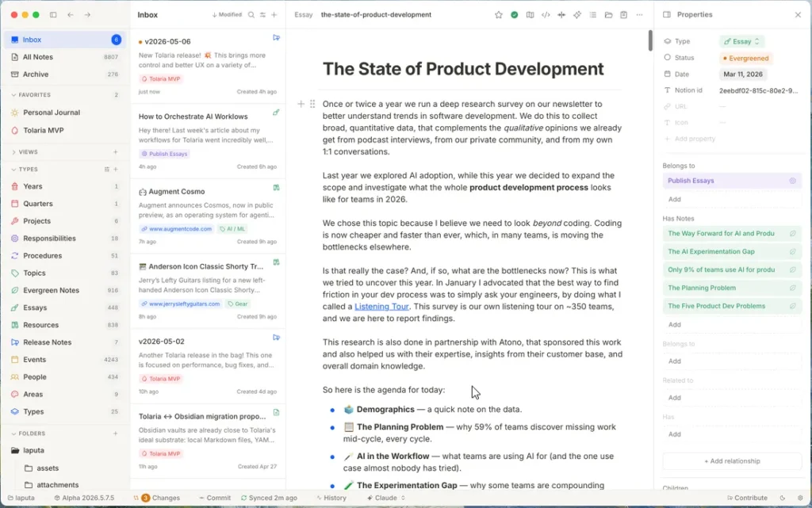
Task: Open link icon on The AI Experimentation Gap
Action: [792, 251]
